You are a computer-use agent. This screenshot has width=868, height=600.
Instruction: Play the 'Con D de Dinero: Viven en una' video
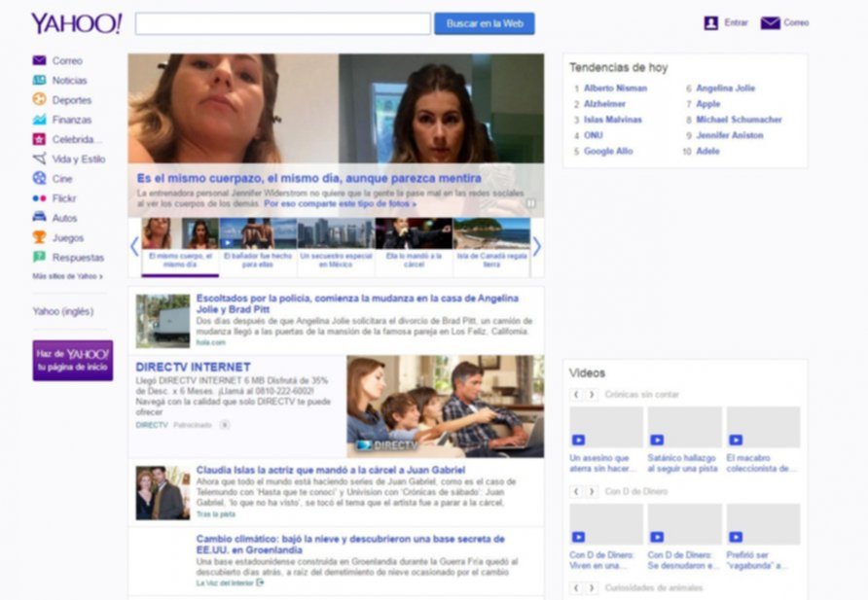point(578,537)
